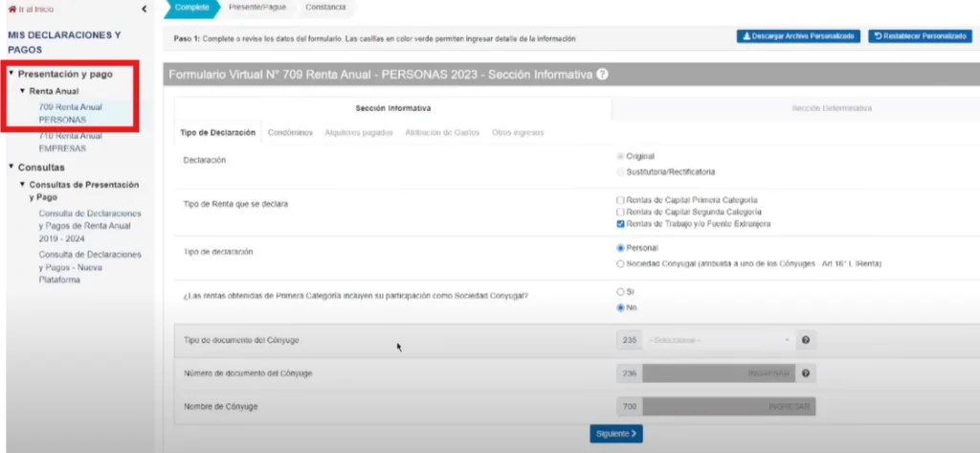The height and width of the screenshot is (453, 980).
Task: Click the Siguiente button
Action: pyautogui.click(x=615, y=434)
